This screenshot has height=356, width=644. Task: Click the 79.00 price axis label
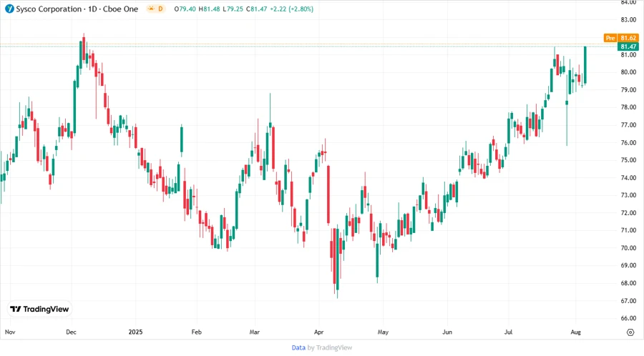coord(628,90)
